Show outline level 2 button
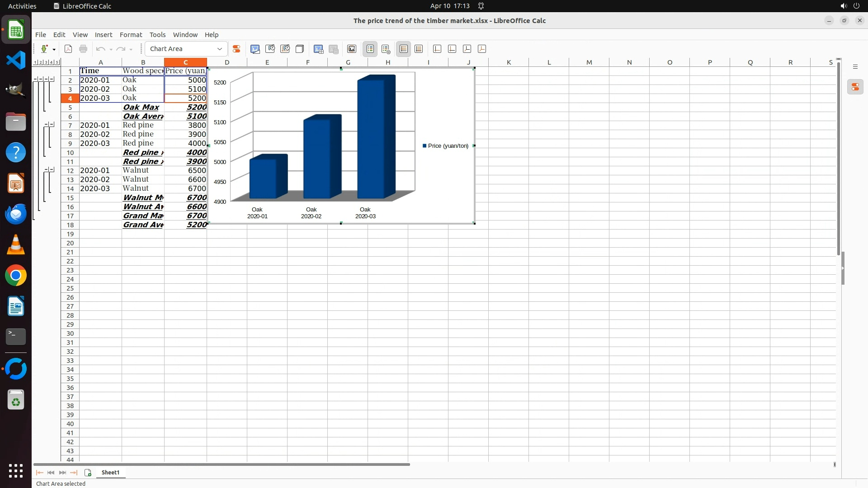This screenshot has height=488, width=868. (41, 62)
